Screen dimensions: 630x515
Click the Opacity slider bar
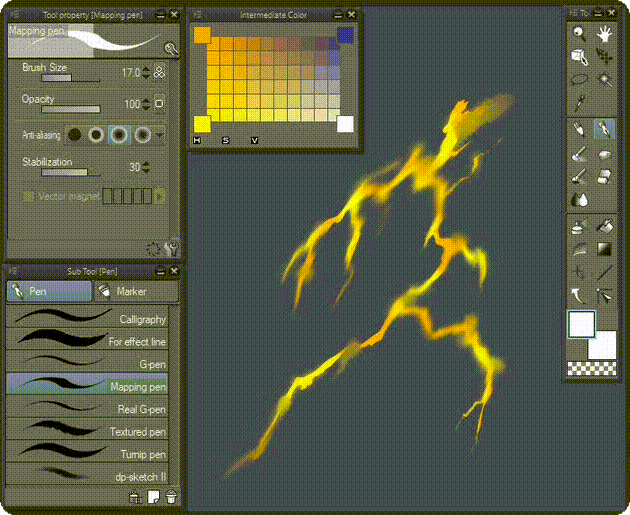(x=71, y=109)
